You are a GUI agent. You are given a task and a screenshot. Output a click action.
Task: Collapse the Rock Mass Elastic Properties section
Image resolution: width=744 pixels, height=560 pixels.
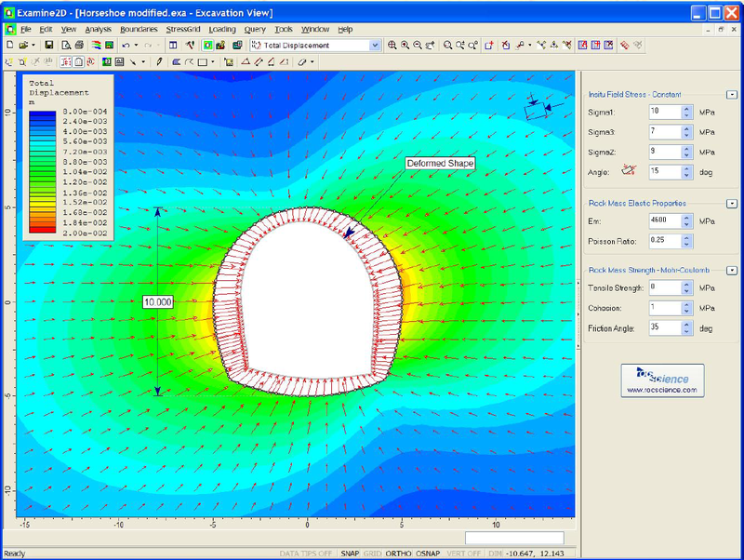pyautogui.click(x=731, y=202)
